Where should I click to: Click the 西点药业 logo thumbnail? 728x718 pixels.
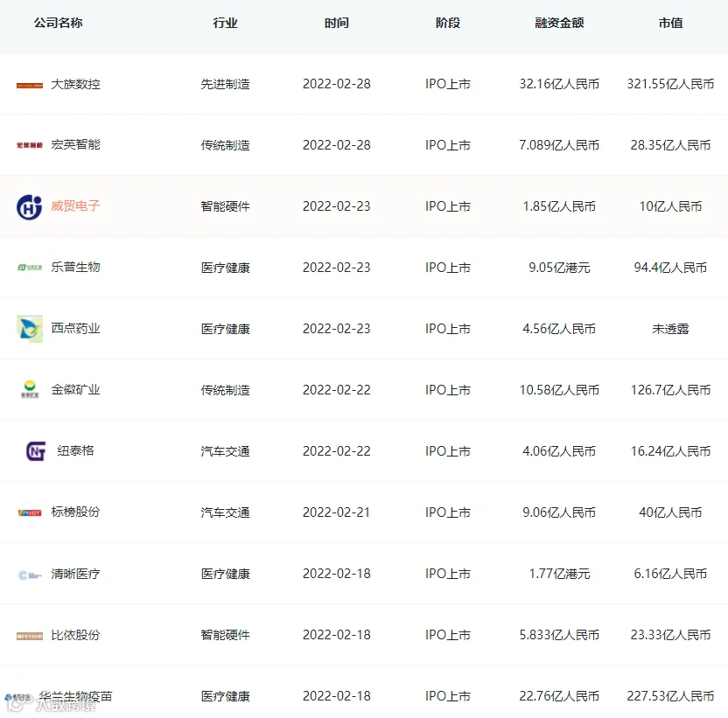(x=29, y=329)
